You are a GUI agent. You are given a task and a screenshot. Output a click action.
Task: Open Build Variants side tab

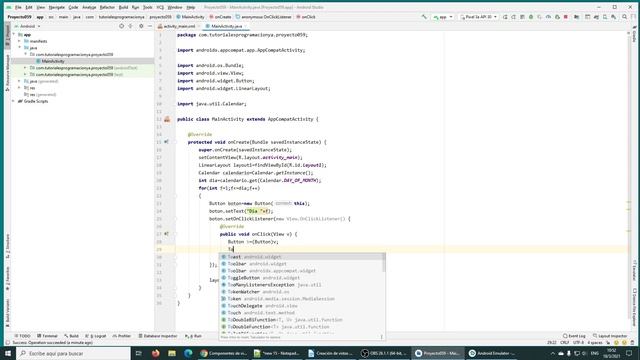(x=7, y=313)
